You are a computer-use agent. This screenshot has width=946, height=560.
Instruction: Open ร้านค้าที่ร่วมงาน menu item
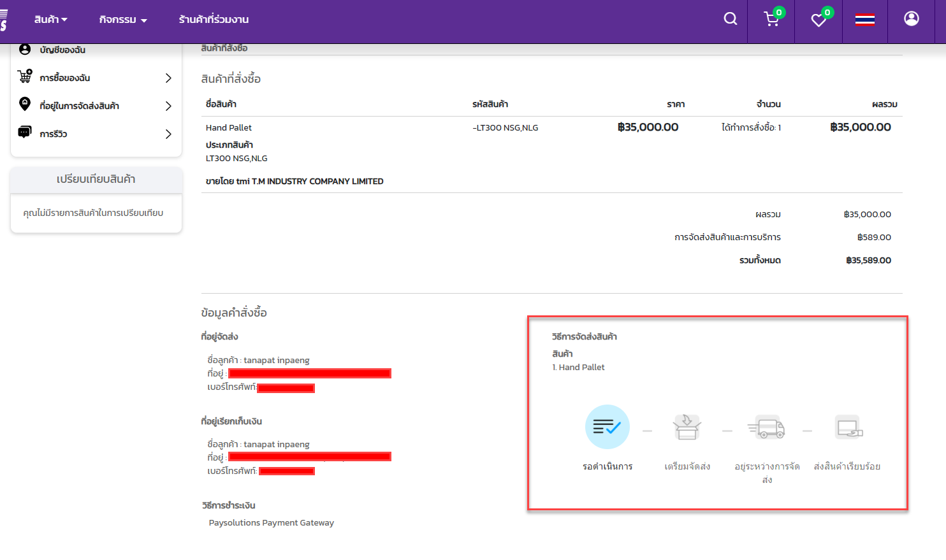click(214, 20)
